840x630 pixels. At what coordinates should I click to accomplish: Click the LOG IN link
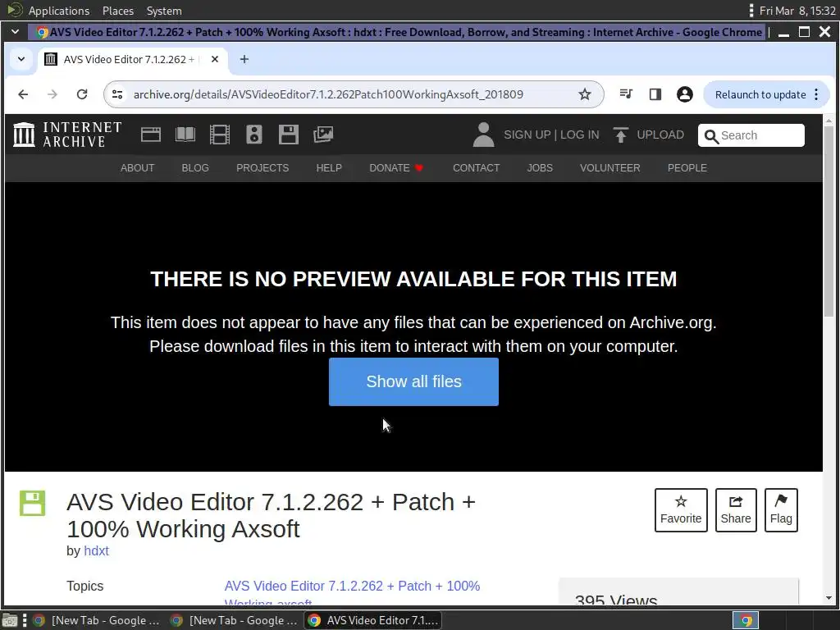click(580, 135)
